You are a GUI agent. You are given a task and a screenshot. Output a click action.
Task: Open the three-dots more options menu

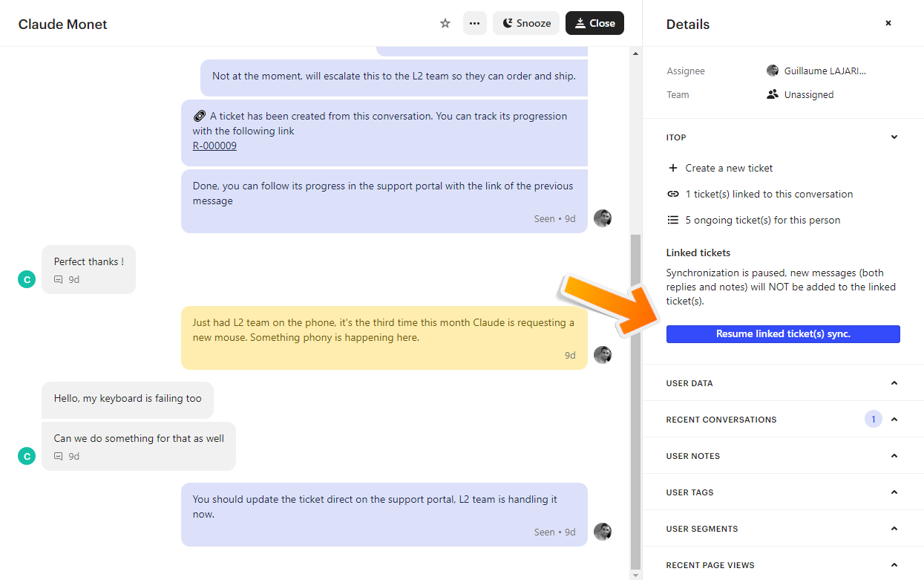coord(475,23)
